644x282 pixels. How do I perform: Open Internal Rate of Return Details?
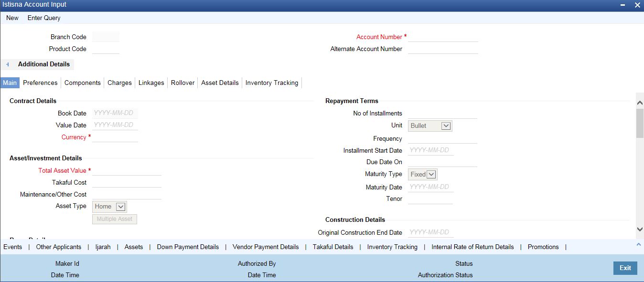[x=472, y=247]
